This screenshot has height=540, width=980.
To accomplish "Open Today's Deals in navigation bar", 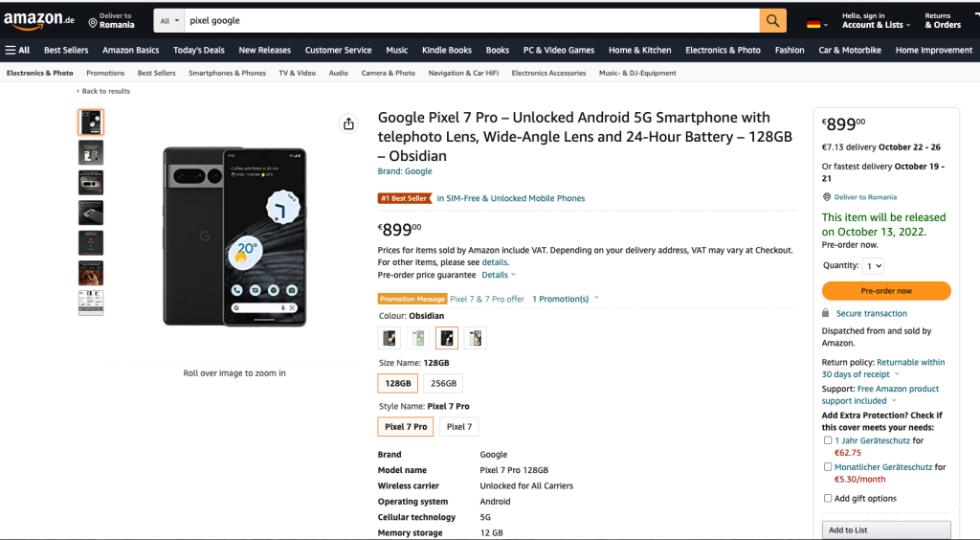I will (x=199, y=50).
